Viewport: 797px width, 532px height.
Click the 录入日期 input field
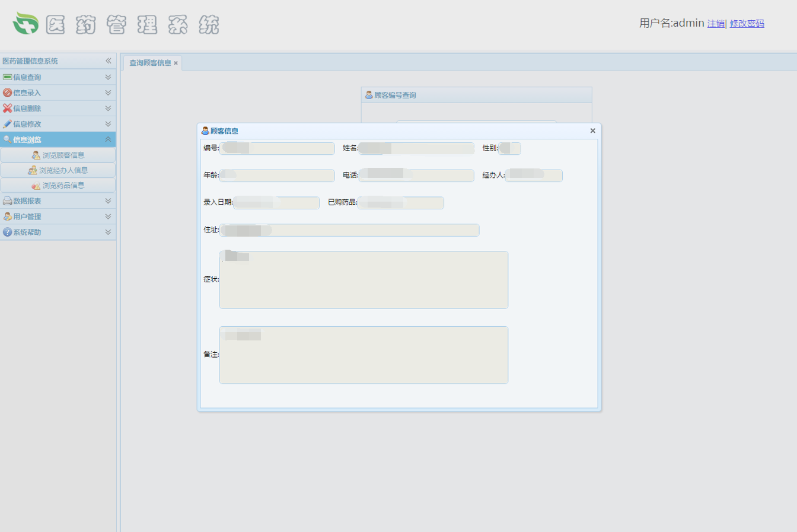[x=276, y=203]
